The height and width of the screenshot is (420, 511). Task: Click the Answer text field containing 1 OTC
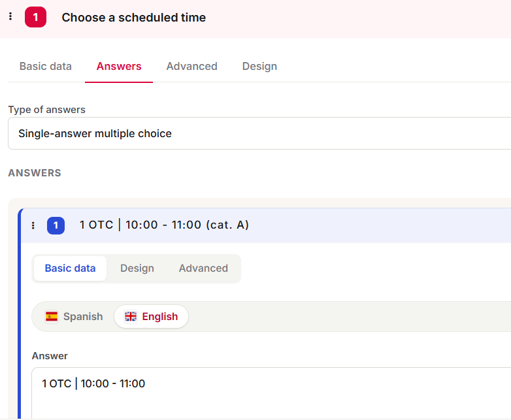271,393
